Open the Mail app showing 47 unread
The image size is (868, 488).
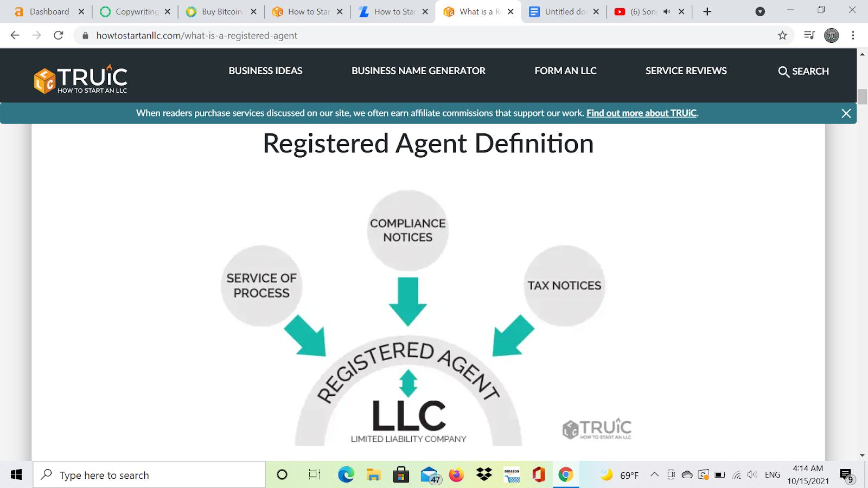tap(429, 475)
